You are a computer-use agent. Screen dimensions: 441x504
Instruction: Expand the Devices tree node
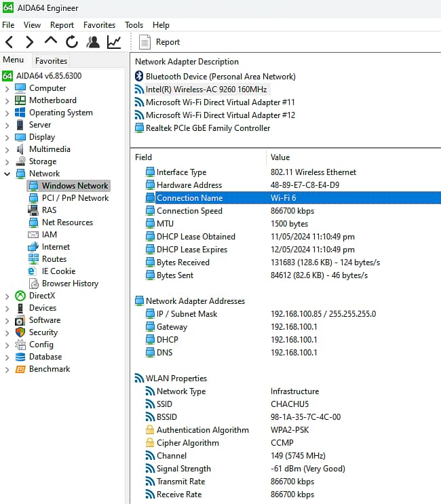[x=7, y=308]
